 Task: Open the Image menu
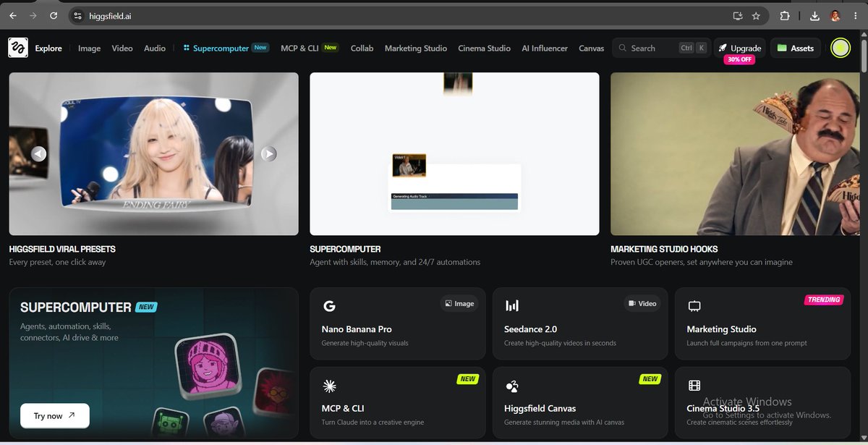(x=89, y=48)
